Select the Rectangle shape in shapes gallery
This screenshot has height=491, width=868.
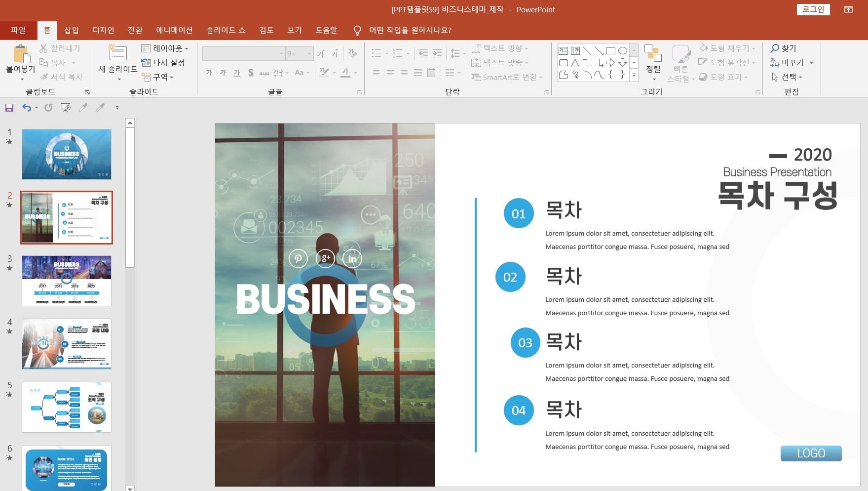click(610, 51)
